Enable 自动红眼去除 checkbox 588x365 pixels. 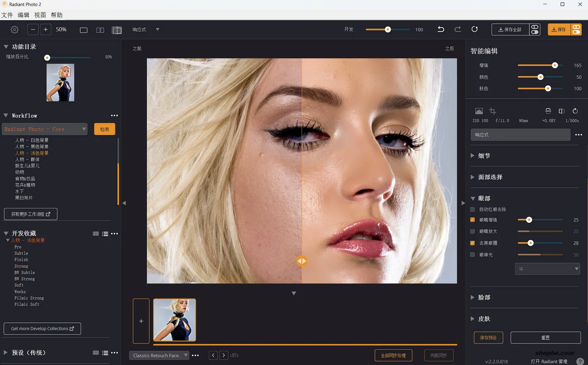[x=473, y=210]
